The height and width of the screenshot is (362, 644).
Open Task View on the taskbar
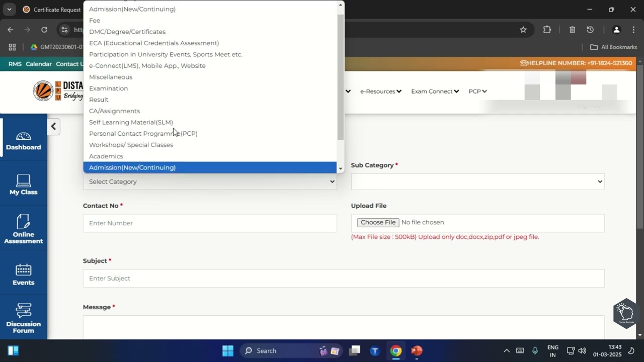(x=355, y=350)
